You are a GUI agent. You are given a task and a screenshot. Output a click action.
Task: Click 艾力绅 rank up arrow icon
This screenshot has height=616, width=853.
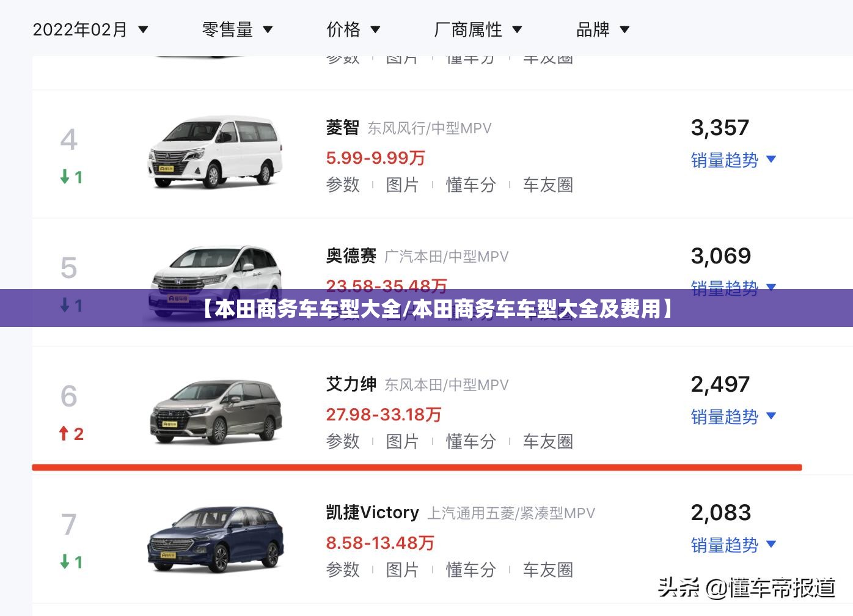pos(64,434)
